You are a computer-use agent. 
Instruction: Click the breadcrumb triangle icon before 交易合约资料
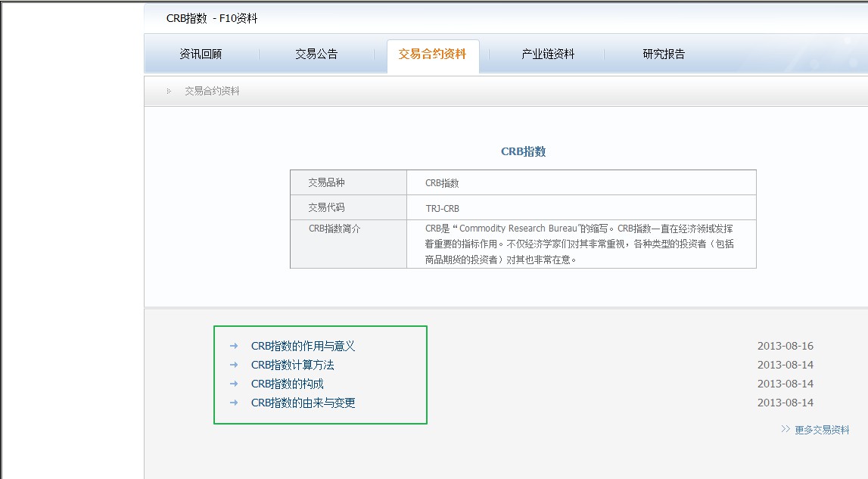click(x=169, y=91)
